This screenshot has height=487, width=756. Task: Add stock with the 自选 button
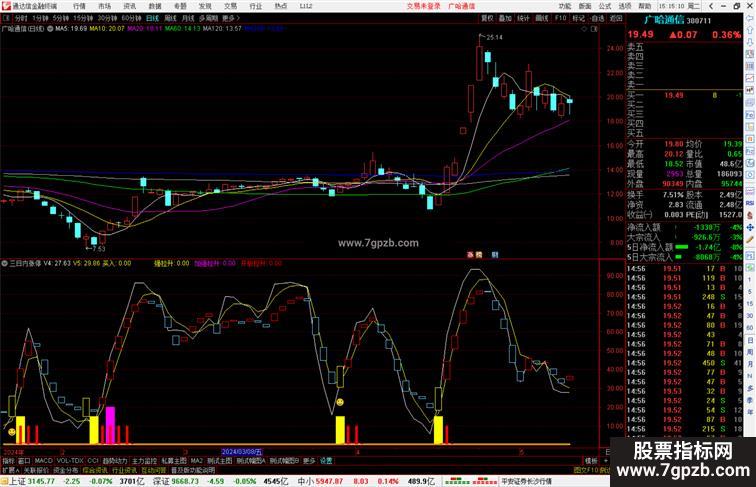(x=597, y=18)
